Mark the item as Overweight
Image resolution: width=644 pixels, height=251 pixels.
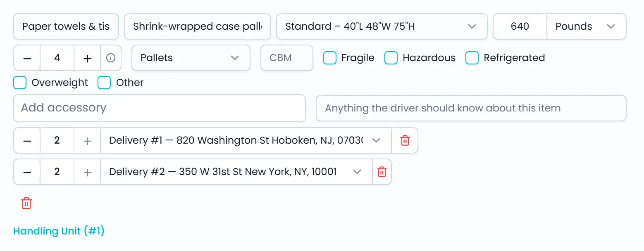pos(20,83)
